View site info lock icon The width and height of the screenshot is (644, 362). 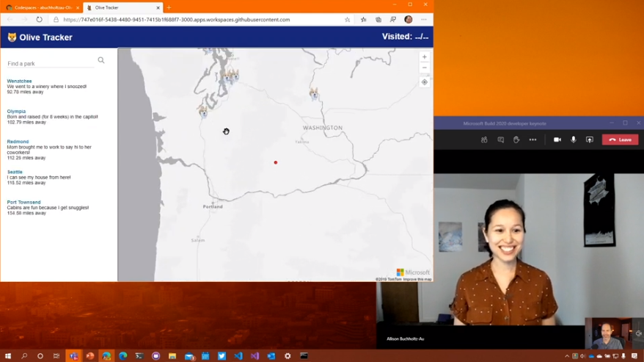pos(56,20)
